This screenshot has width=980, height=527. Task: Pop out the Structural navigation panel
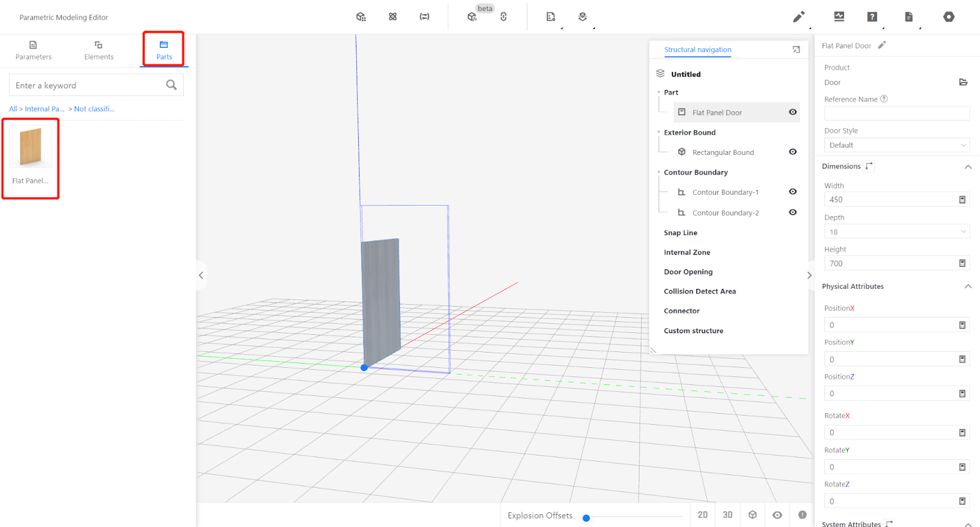[796, 50]
